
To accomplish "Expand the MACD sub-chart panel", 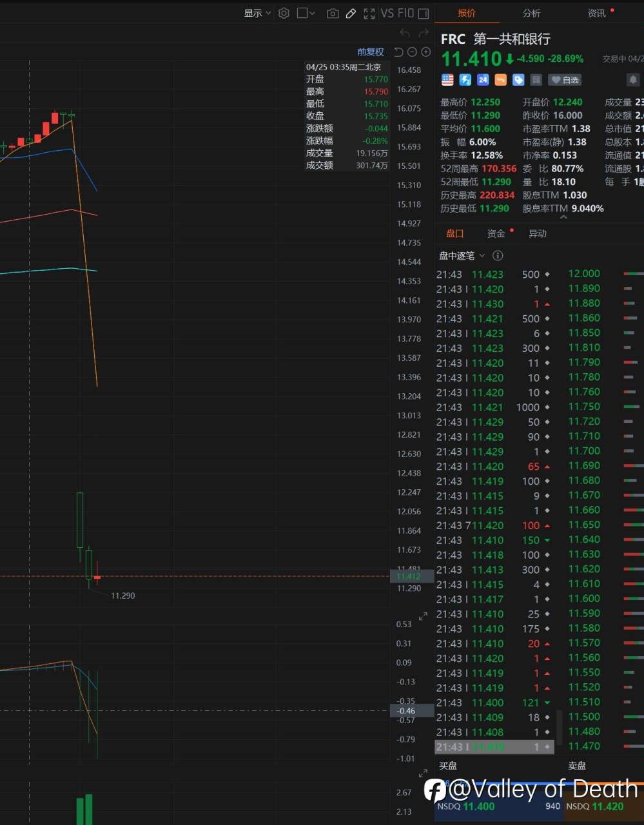I will tap(423, 617).
